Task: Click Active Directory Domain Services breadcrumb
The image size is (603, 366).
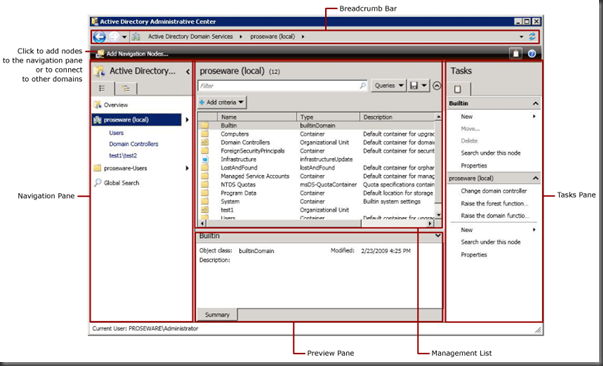Action: point(190,37)
